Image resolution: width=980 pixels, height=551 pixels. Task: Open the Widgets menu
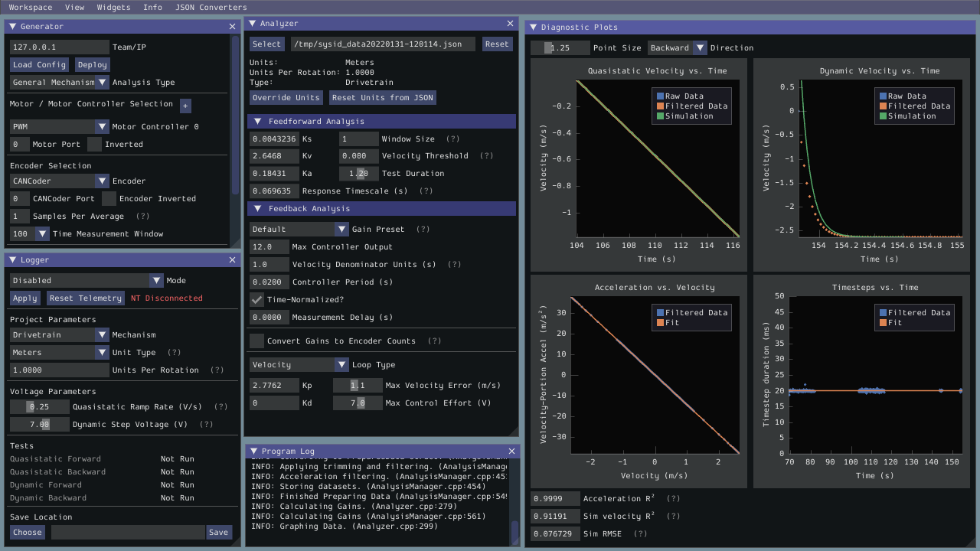(x=113, y=7)
